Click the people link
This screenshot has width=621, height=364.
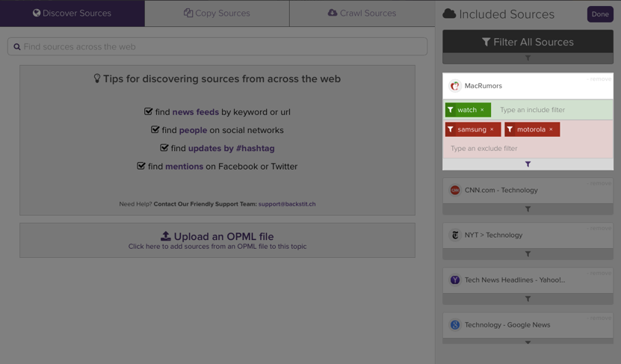[193, 130]
